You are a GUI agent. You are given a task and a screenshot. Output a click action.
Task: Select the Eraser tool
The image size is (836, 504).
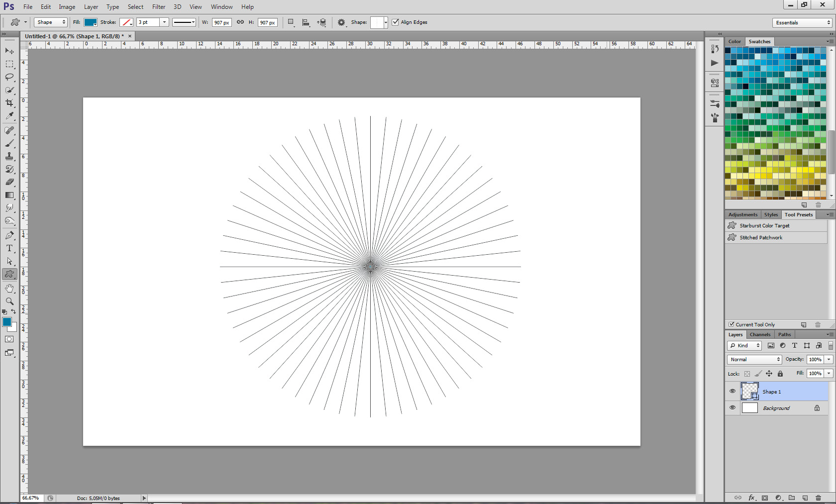pyautogui.click(x=9, y=182)
